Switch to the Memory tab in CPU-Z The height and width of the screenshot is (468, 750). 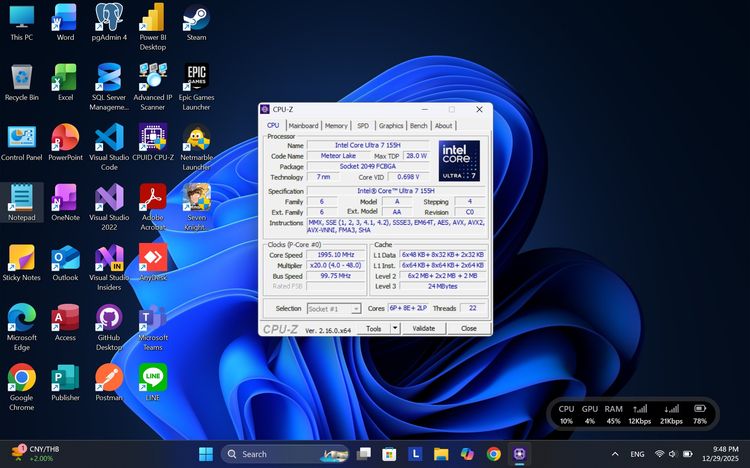click(x=336, y=125)
